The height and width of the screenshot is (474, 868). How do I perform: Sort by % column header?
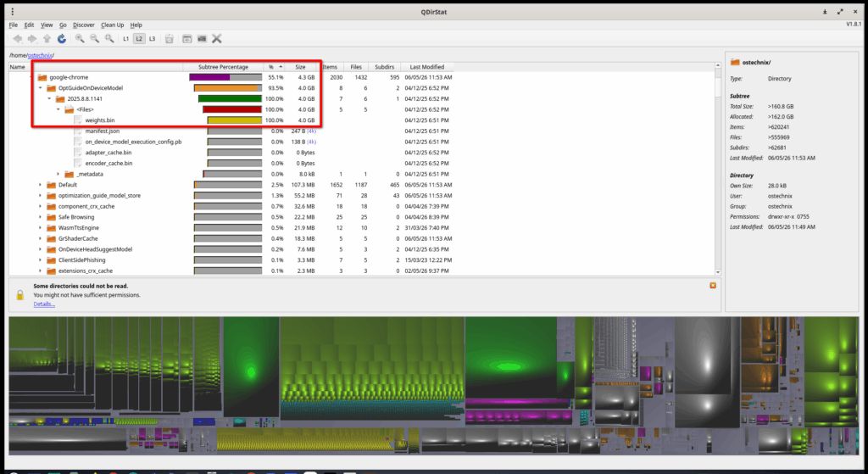(274, 67)
